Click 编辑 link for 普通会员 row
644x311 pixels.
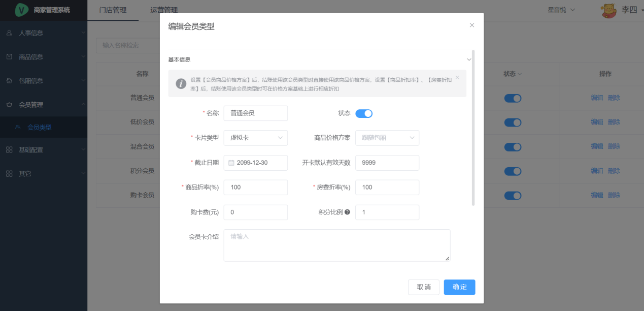pos(597,98)
